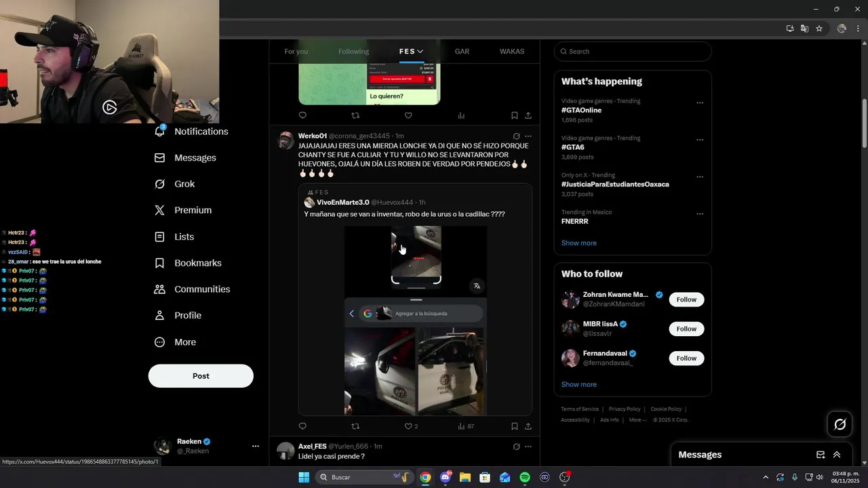Image resolution: width=868 pixels, height=488 pixels.
Task: Follow Fernandavaal
Action: pos(686,358)
